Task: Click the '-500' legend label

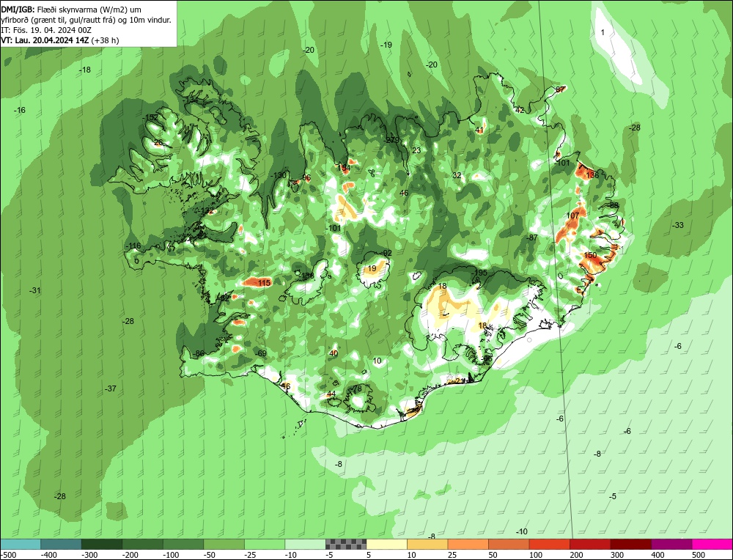Action: point(9,555)
